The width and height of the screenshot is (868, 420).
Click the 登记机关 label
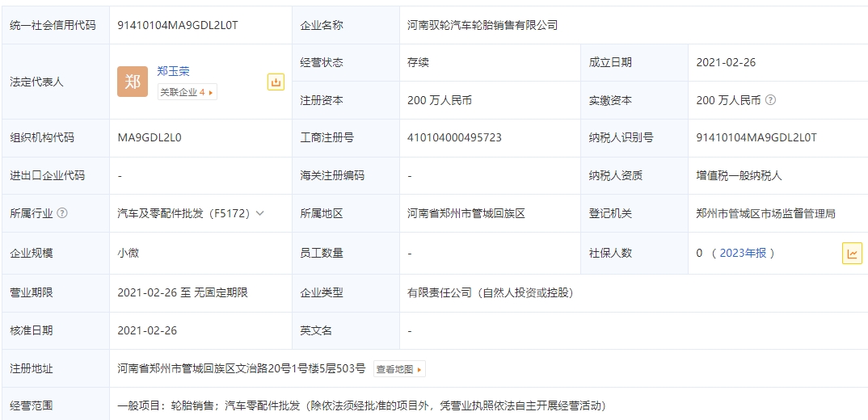610,213
